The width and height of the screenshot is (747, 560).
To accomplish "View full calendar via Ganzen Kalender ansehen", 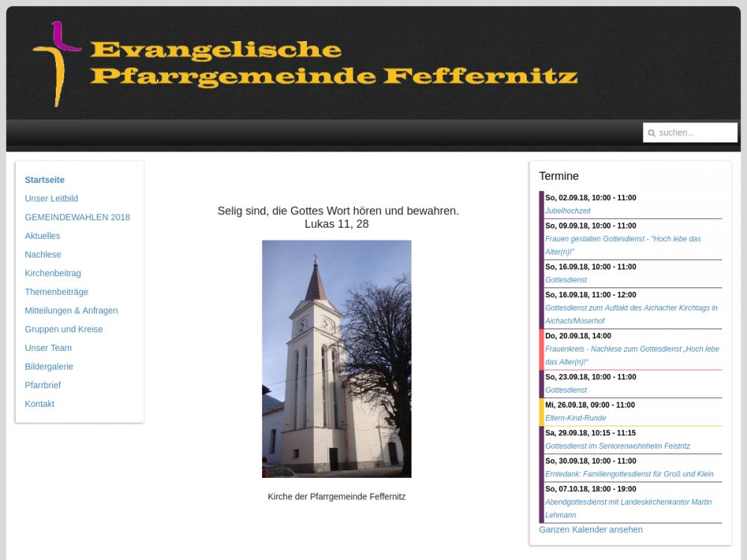I will (x=590, y=529).
